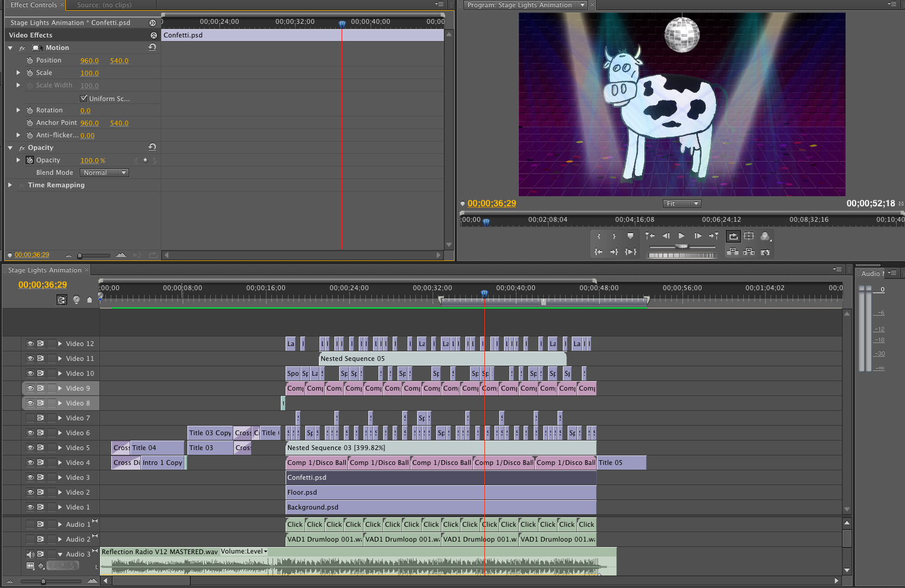Click the Program monitor current timecode
905x588 pixels.
coord(491,203)
